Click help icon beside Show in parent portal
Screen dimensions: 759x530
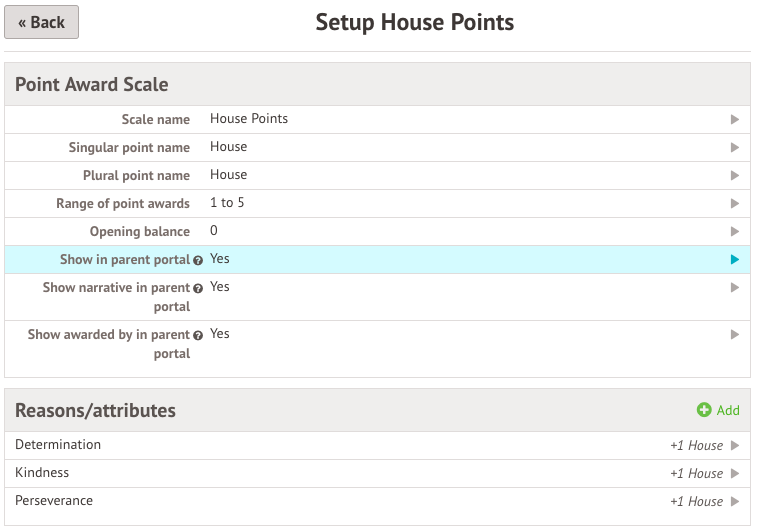pos(198,260)
